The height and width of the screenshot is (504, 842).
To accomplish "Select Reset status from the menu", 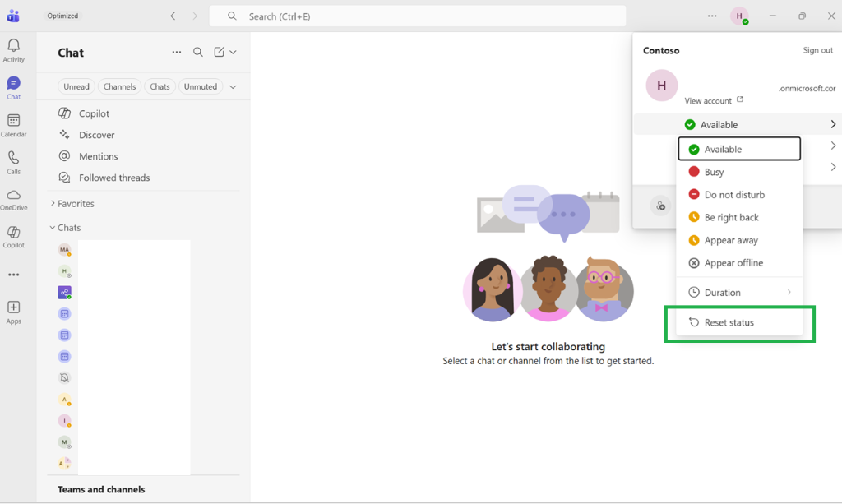I will click(727, 322).
